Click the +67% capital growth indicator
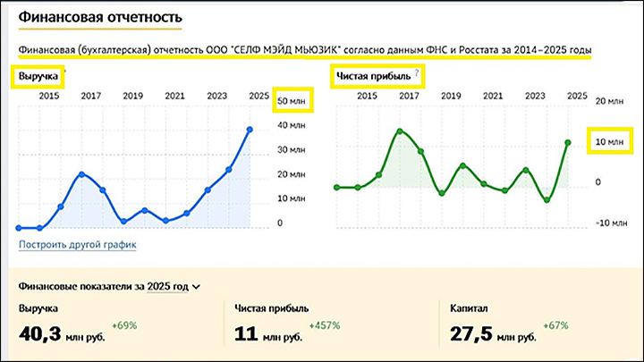 click(x=558, y=325)
